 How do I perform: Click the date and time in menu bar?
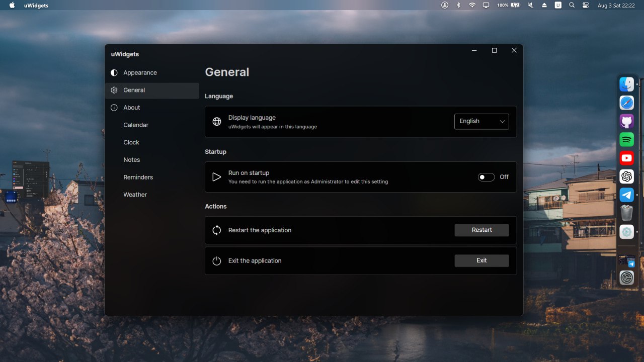coord(616,5)
